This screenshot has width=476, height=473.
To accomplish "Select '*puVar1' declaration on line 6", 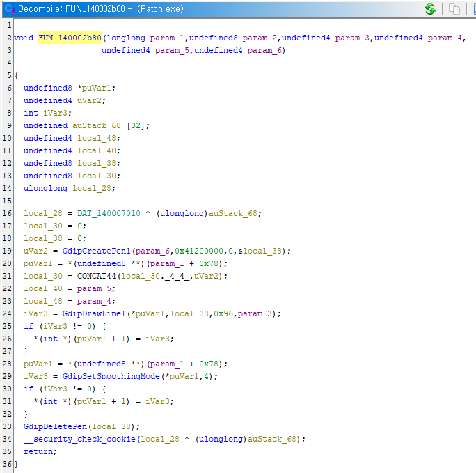I will [94, 88].
